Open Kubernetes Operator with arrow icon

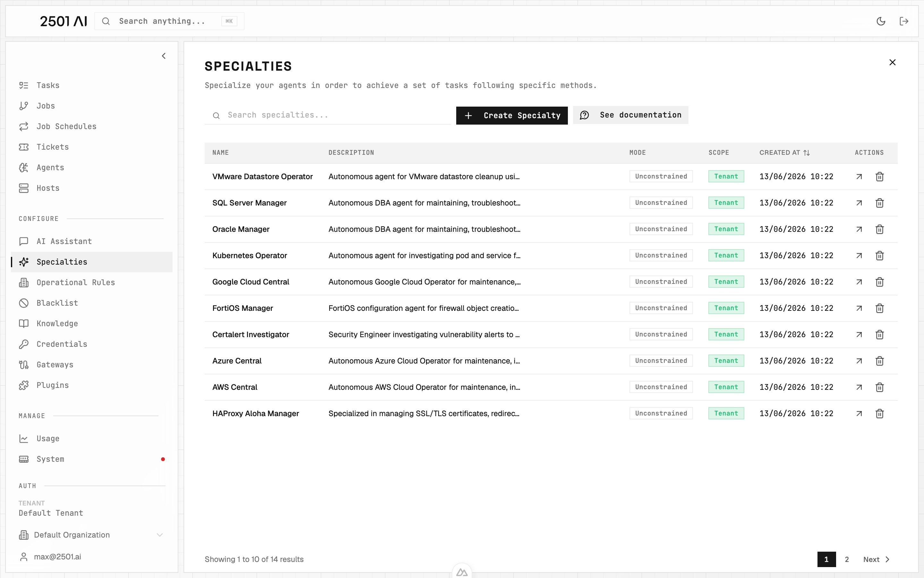(859, 256)
